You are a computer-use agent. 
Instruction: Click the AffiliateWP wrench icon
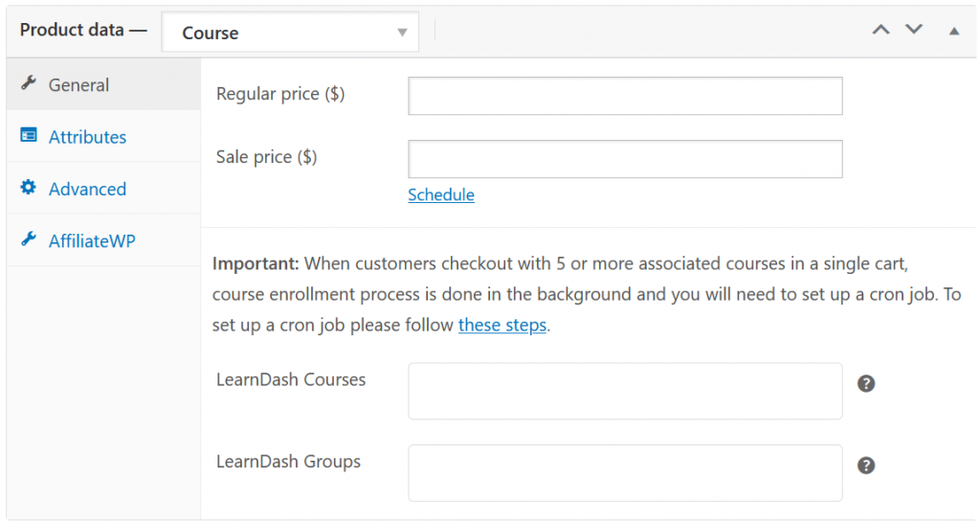[28, 239]
